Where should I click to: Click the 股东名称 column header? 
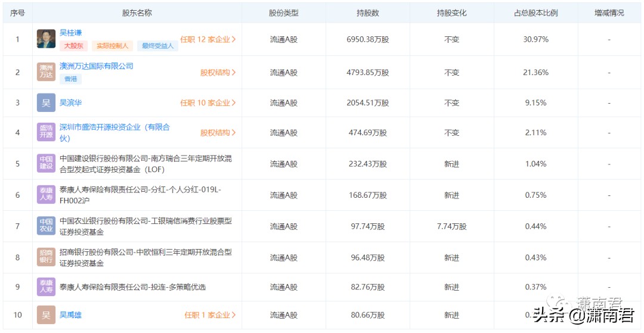click(137, 13)
